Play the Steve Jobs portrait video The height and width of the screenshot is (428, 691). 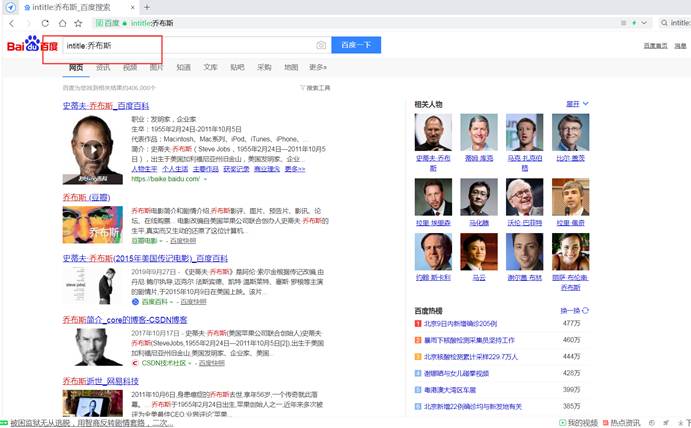tap(93, 149)
